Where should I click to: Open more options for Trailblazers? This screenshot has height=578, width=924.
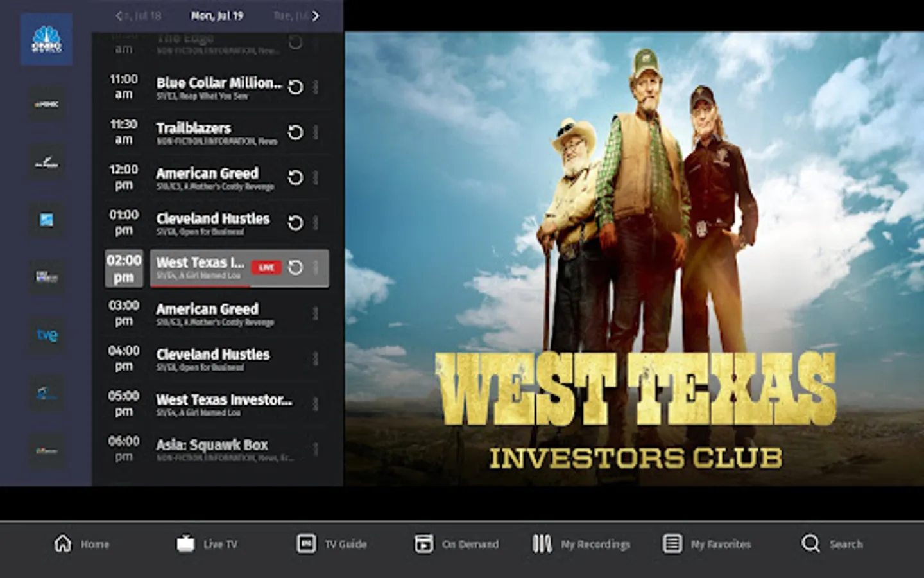coord(315,132)
